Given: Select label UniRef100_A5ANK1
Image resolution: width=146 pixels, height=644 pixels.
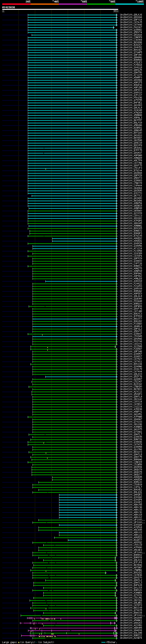Looking at the screenshot, I should 131,620.
